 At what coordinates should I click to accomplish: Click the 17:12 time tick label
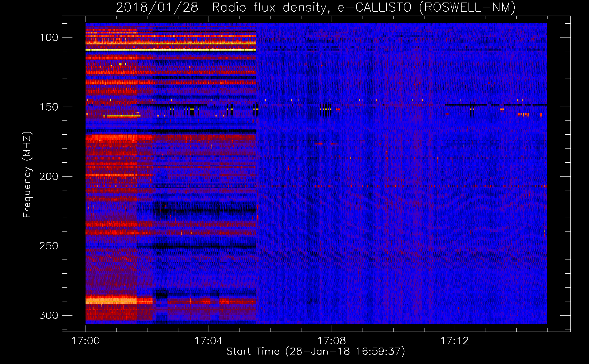[x=455, y=341]
